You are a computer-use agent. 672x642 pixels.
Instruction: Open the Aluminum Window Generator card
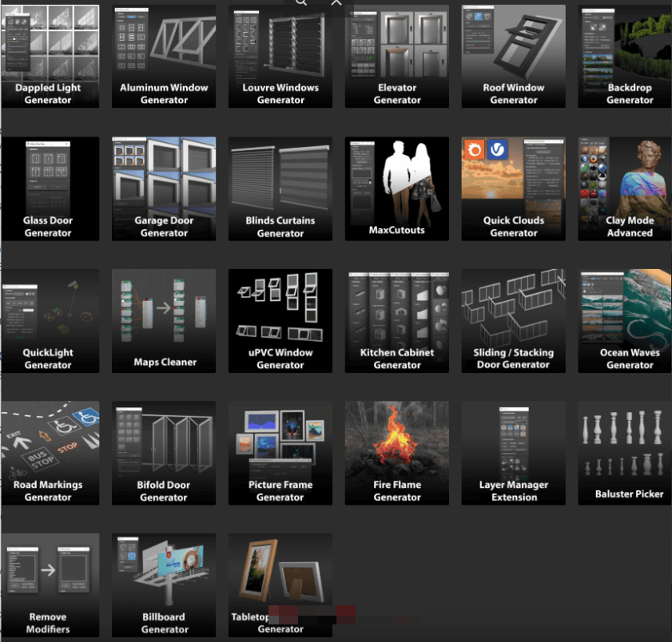tap(164, 56)
